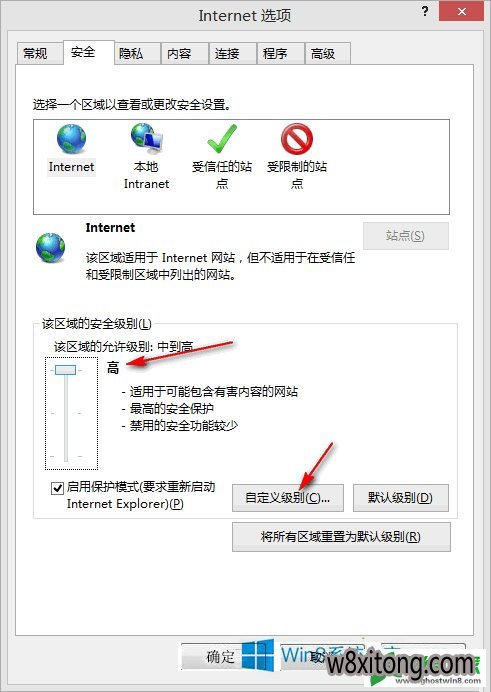
Task: Click the 自定义级别(C)... button
Action: pos(288,498)
